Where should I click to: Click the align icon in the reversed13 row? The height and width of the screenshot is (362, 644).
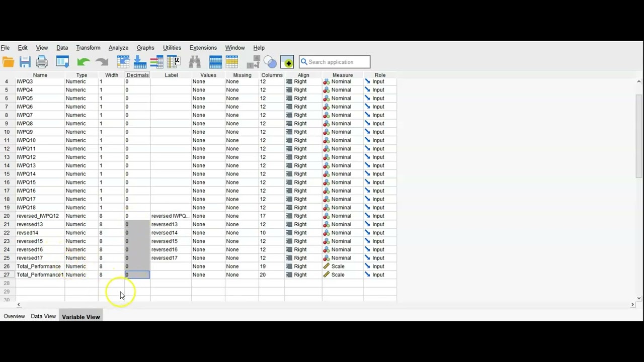[289, 224]
